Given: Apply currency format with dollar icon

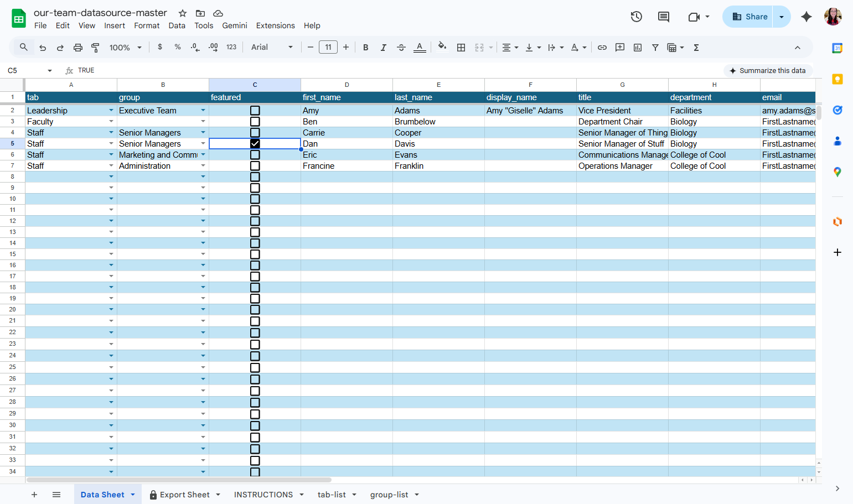Looking at the screenshot, I should 160,47.
